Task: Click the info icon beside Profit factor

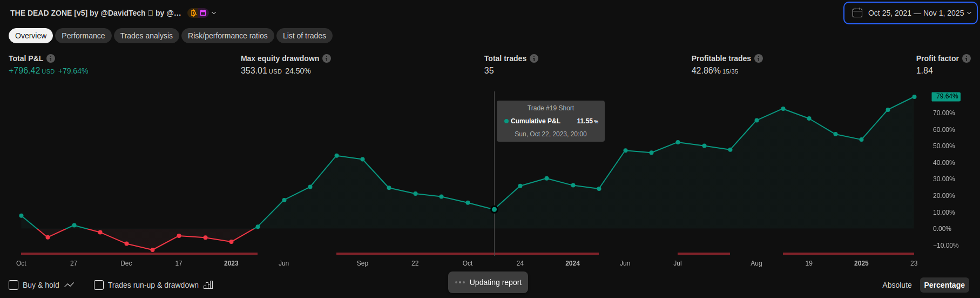Action: click(967, 58)
